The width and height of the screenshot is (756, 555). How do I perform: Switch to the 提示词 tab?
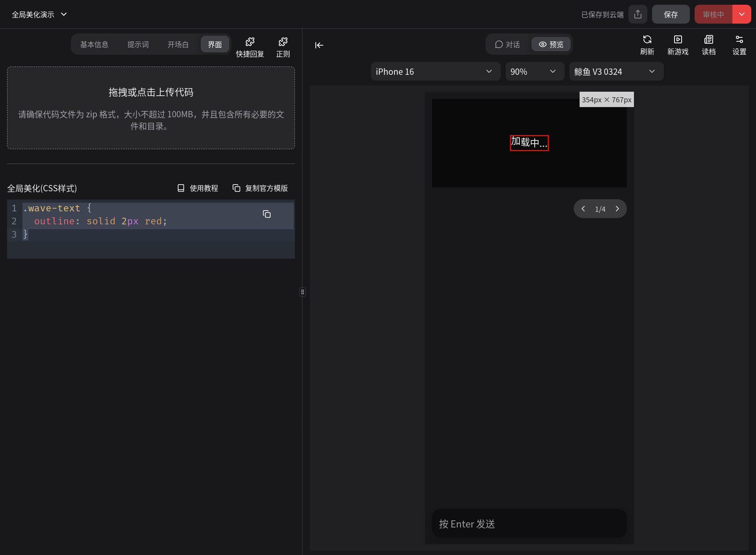tap(138, 44)
